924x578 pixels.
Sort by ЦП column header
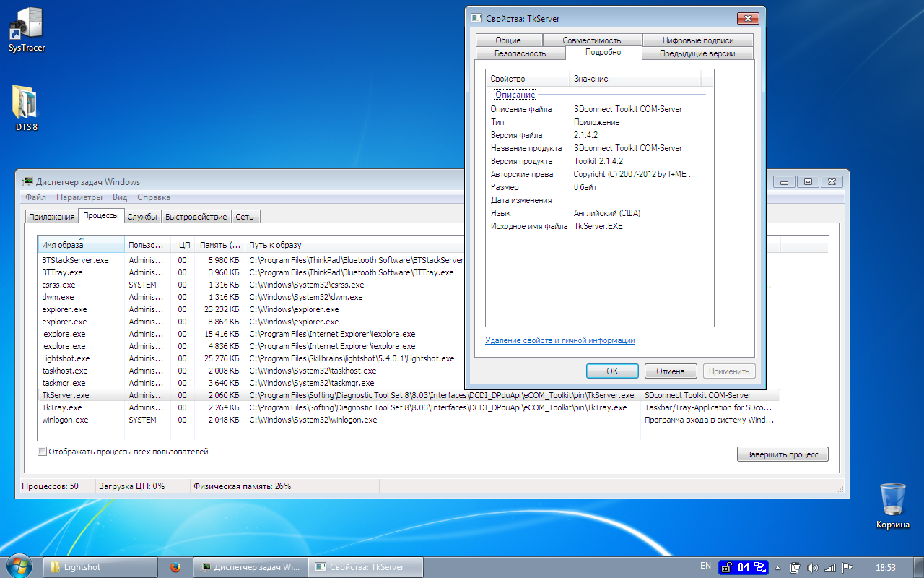point(183,244)
